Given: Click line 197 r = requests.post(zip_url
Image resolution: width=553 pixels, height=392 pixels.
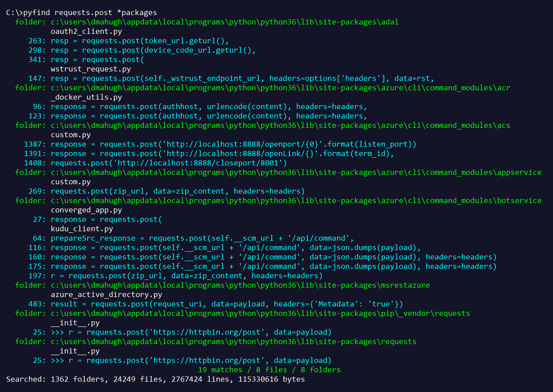Looking at the screenshot, I should [175, 276].
